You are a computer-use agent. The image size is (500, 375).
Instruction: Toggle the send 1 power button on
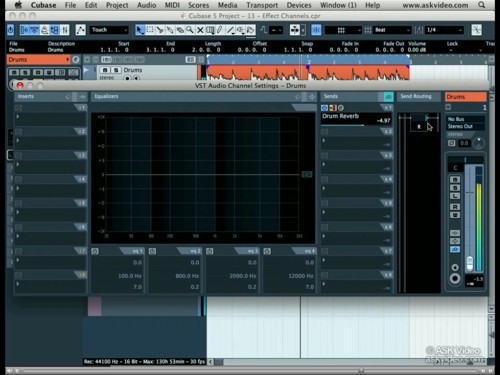pyautogui.click(x=324, y=108)
